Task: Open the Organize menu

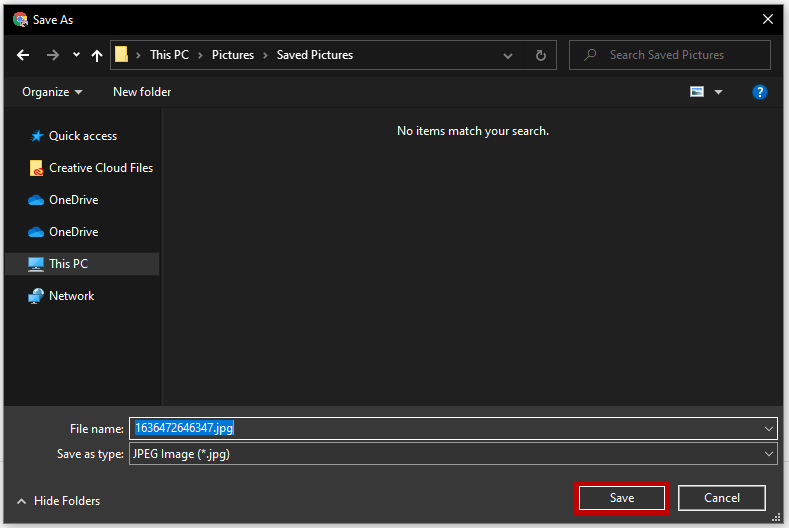Action: pos(52,92)
